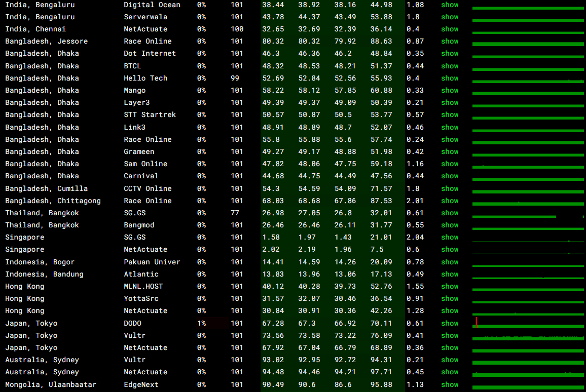Click show for Dot Internet row

pos(450,53)
